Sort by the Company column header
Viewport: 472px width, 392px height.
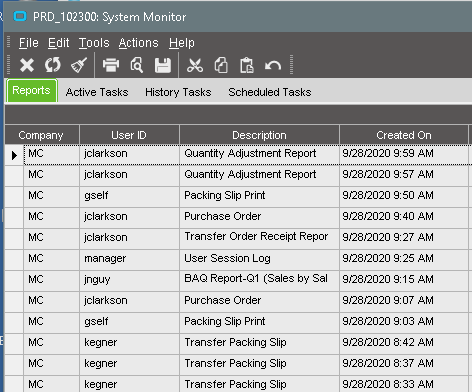pyautogui.click(x=42, y=135)
